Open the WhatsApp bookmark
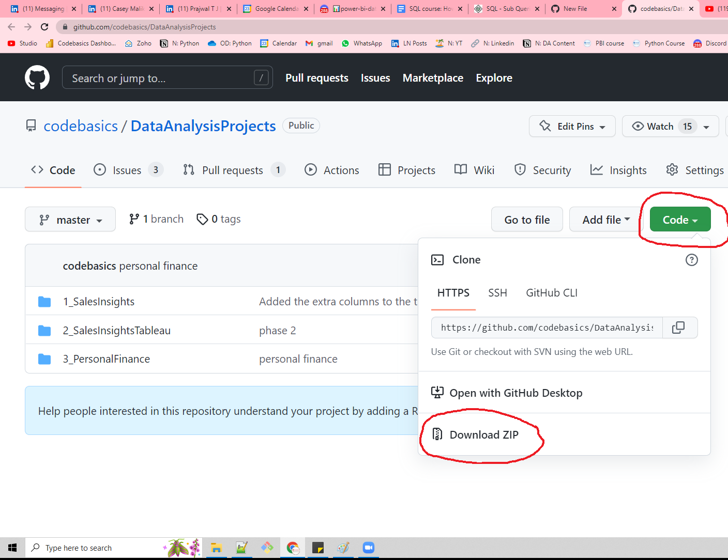Screen dimensions: 728x560 click(x=362, y=43)
